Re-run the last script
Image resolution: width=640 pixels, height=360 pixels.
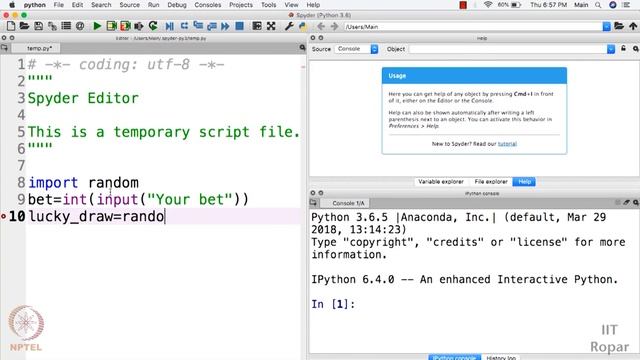[153, 27]
